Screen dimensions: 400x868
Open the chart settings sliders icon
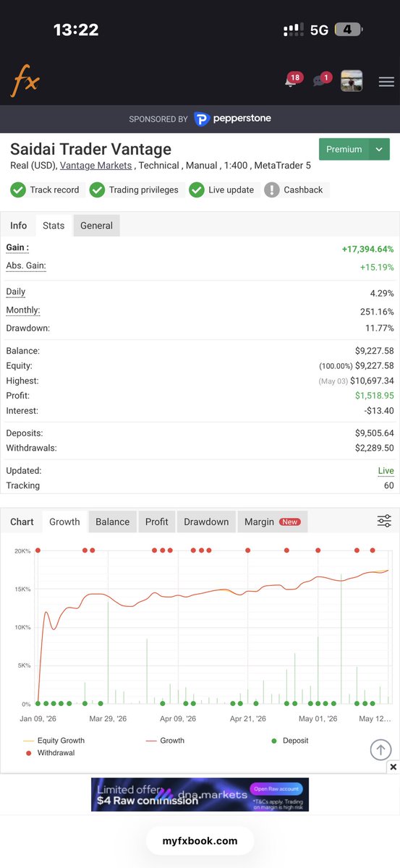coord(384,522)
